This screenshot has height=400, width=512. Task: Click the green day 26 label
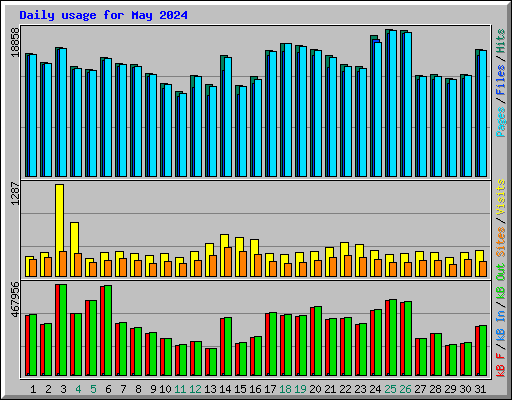[x=405, y=389]
